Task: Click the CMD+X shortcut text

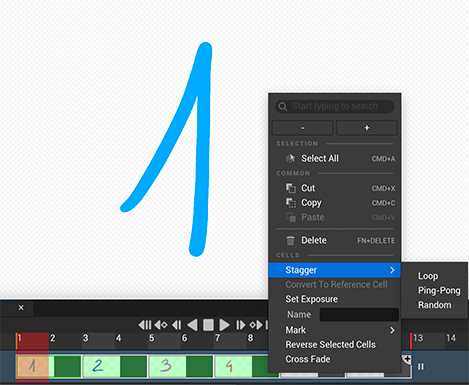Action: point(383,189)
